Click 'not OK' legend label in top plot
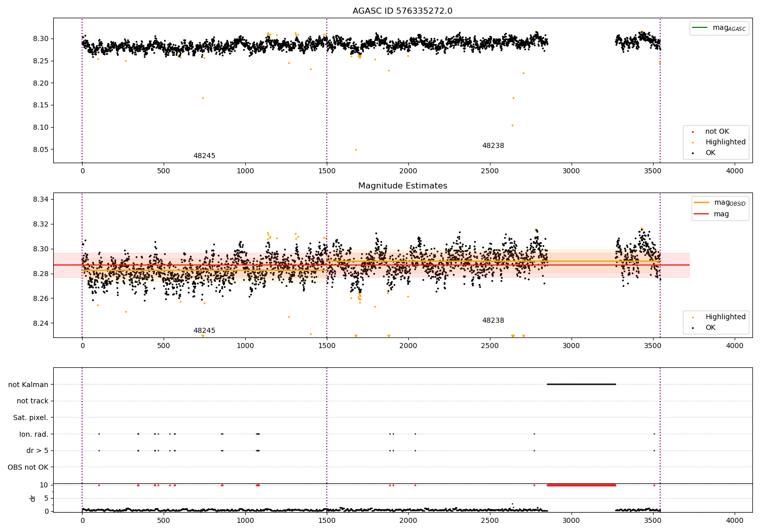The height and width of the screenshot is (532, 760). point(717,132)
